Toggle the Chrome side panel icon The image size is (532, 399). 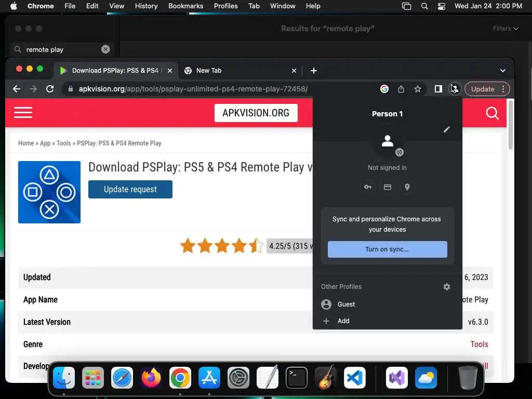(x=438, y=89)
